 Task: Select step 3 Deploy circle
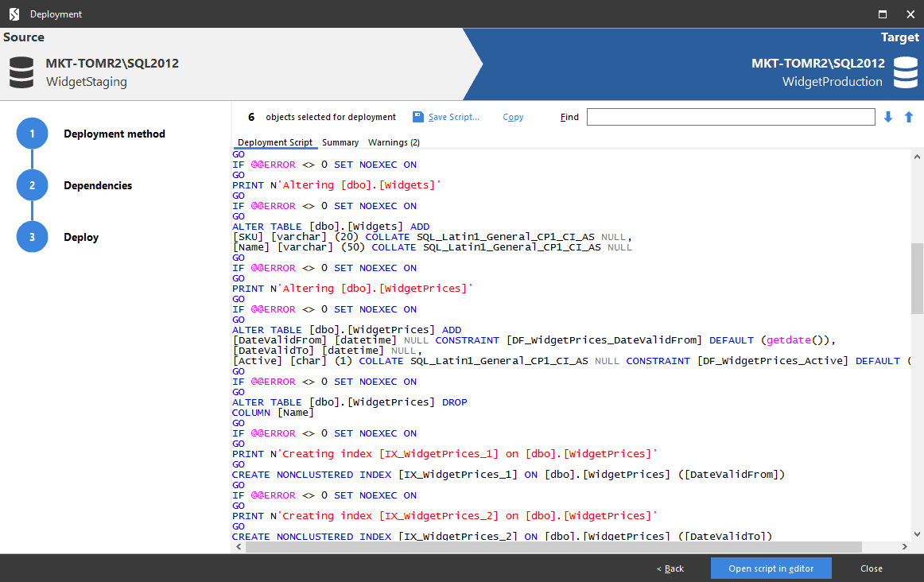pos(32,237)
